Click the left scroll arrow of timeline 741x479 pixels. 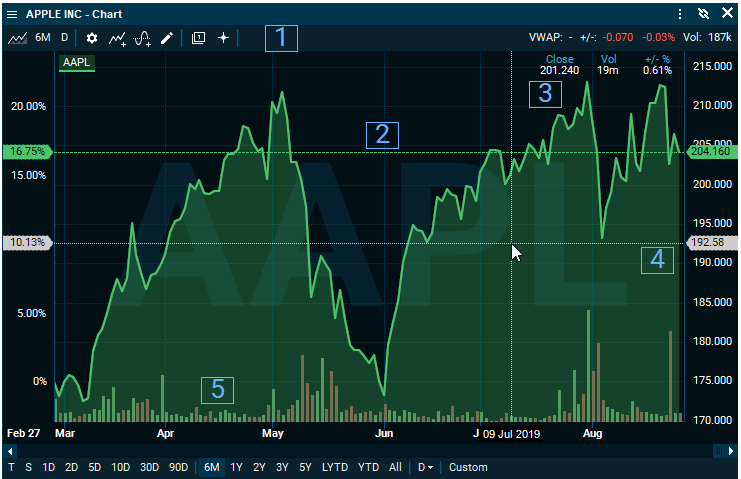coord(11,451)
